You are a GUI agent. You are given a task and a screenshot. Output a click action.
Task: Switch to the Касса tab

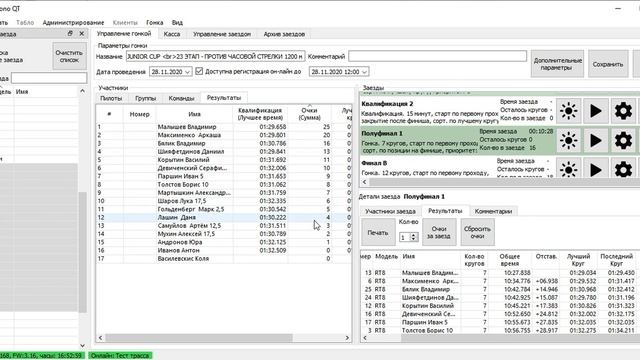pos(172,34)
